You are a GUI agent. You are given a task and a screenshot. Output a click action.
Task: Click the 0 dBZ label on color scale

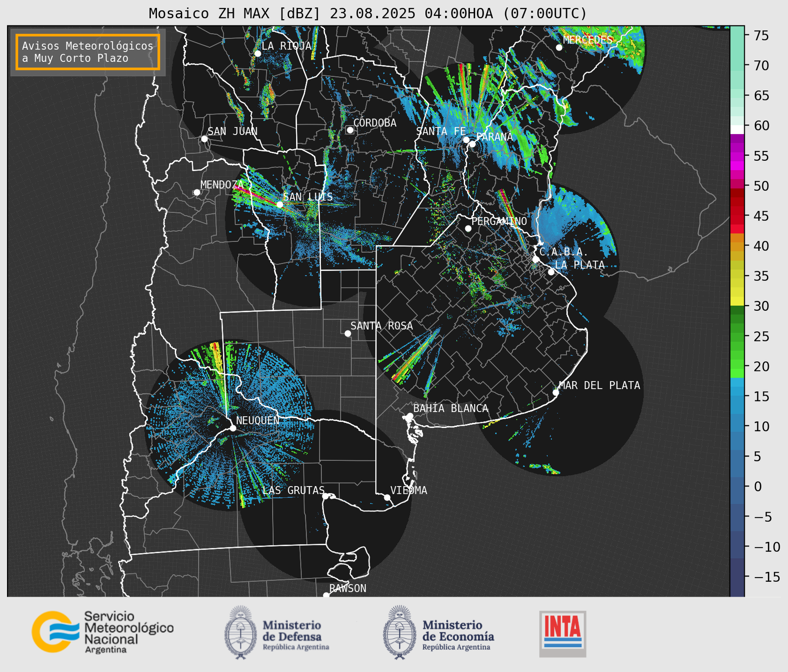(758, 486)
